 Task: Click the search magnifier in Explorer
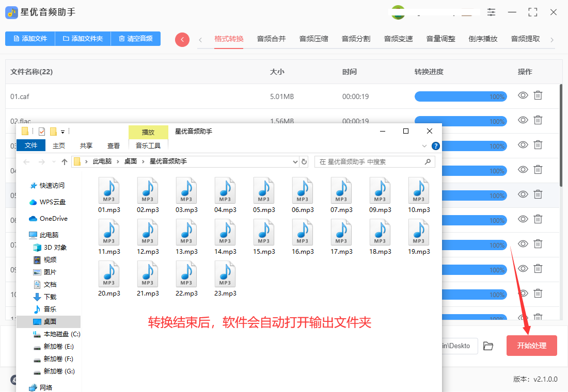(x=428, y=162)
